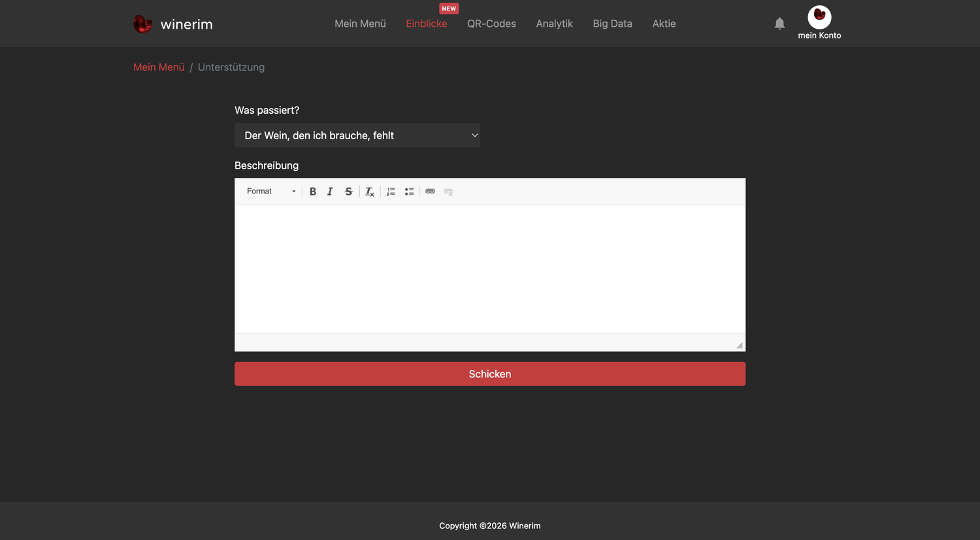The image size is (980, 540).
Task: Apply strikethrough formatting
Action: click(x=348, y=192)
